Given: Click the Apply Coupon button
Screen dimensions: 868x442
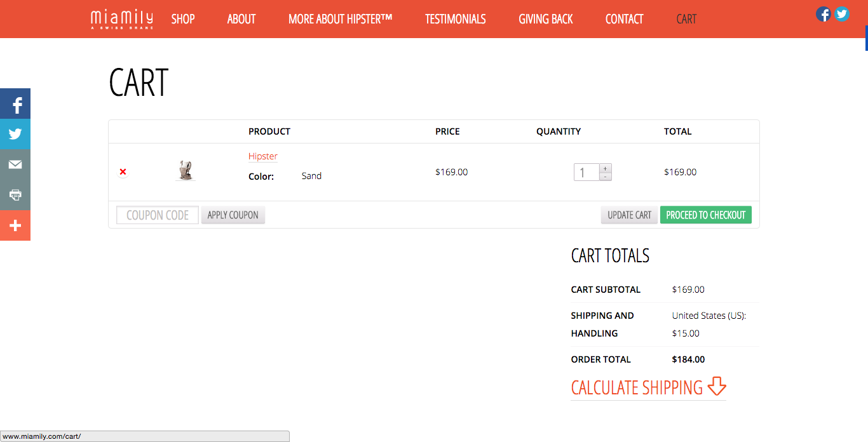Looking at the screenshot, I should (233, 215).
